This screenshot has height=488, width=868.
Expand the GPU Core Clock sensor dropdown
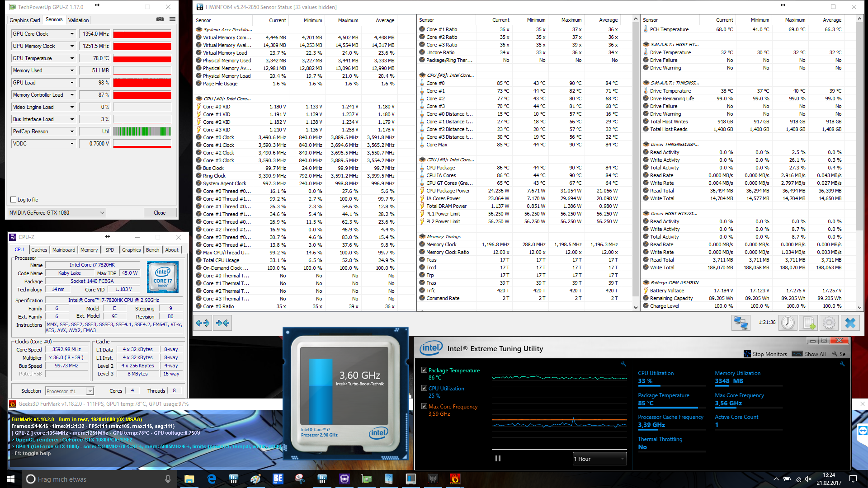(72, 34)
